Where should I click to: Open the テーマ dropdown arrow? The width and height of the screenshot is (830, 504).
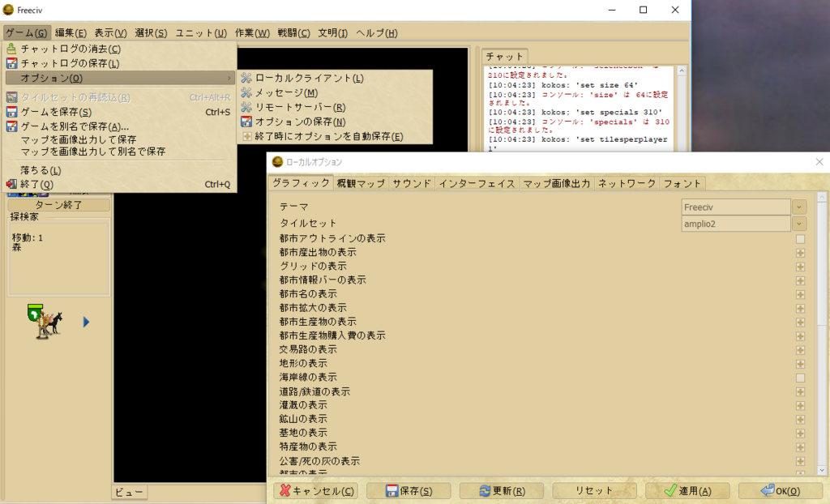(799, 207)
